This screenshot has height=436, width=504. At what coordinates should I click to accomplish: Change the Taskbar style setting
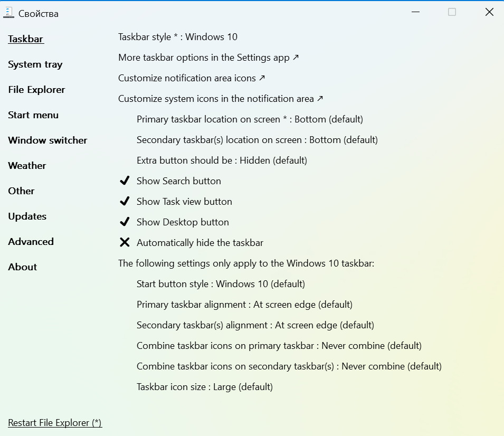click(x=177, y=37)
